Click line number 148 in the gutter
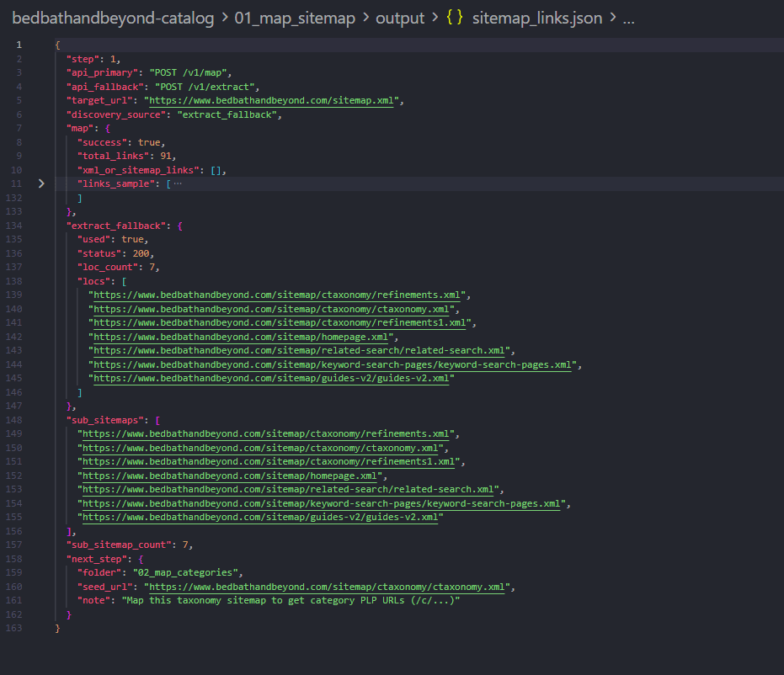784x675 pixels. tap(14, 420)
